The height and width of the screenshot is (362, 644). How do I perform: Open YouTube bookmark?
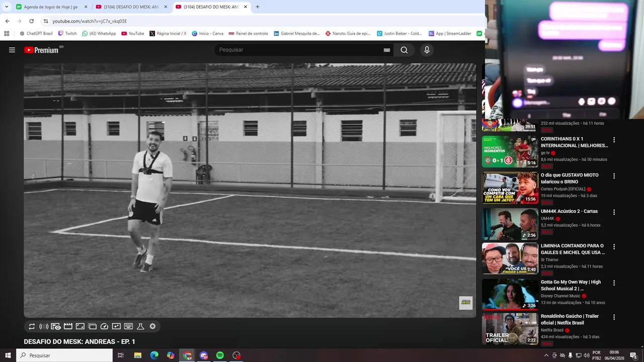tap(132, 34)
